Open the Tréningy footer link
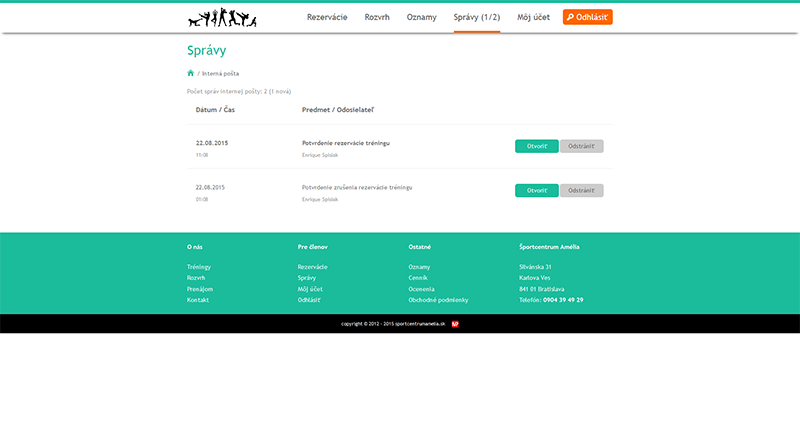Viewport: 800px width, 428px height. click(199, 267)
